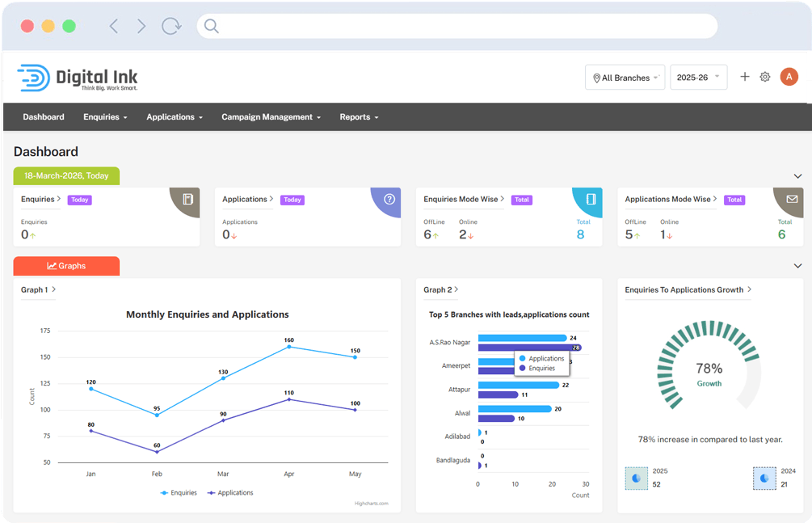Open the 2025-26 year dropdown

point(698,78)
